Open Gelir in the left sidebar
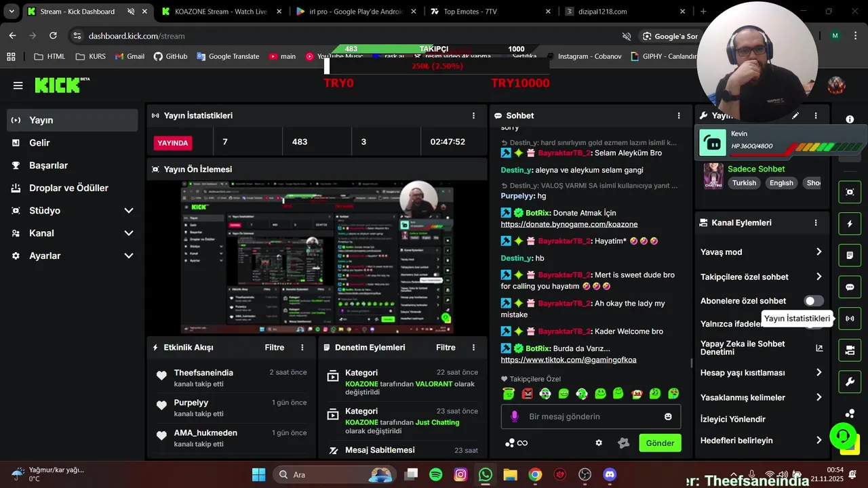 pos(72,143)
